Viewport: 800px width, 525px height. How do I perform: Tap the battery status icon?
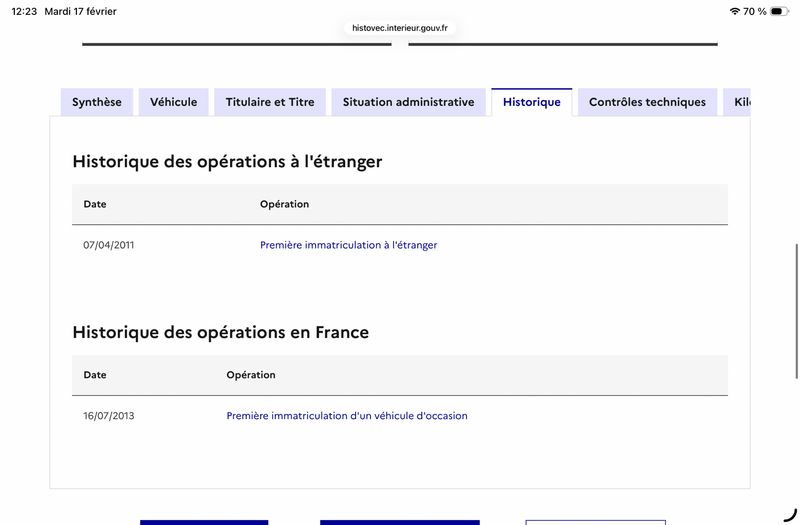[779, 11]
